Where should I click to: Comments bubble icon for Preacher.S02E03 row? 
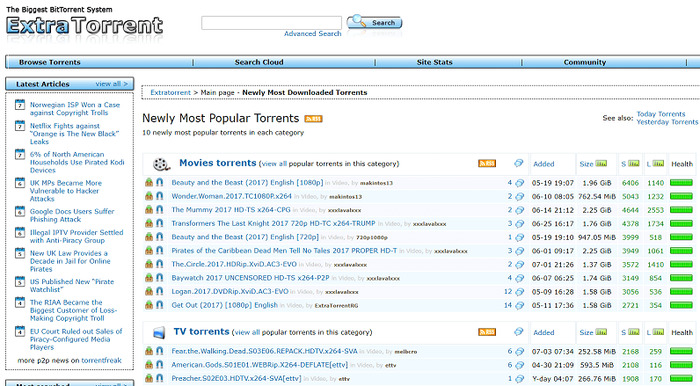520,379
